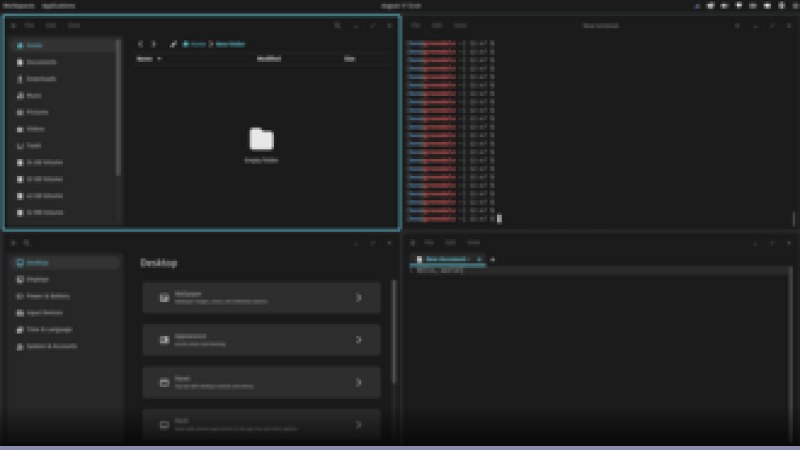Click the Home breadcrumb in Files path

[194, 44]
